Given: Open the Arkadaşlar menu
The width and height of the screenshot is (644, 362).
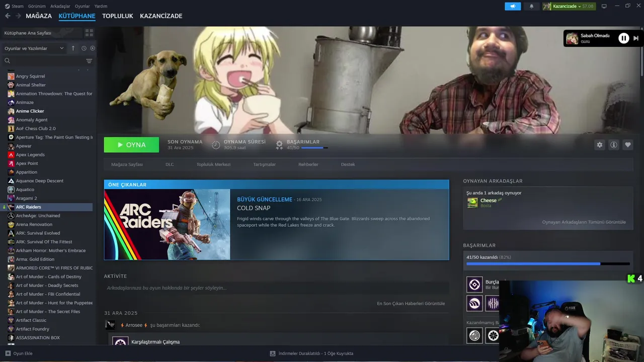Looking at the screenshot, I should tap(60, 6).
